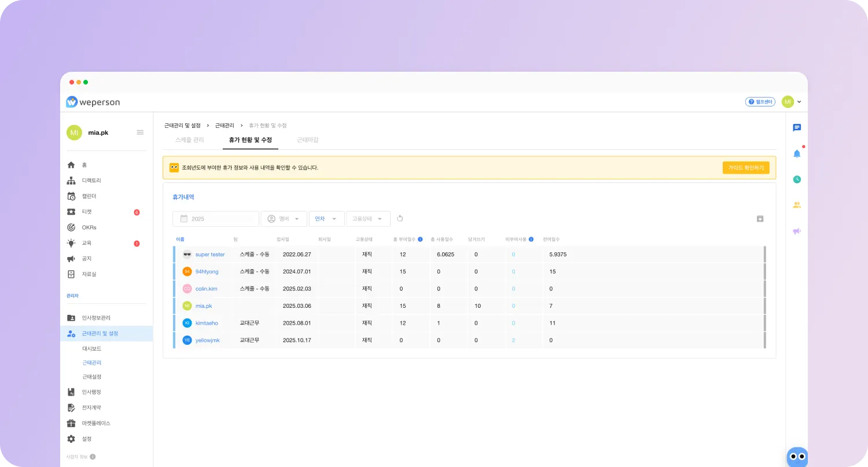
Task: Click the OKRs target icon
Action: tap(71, 227)
